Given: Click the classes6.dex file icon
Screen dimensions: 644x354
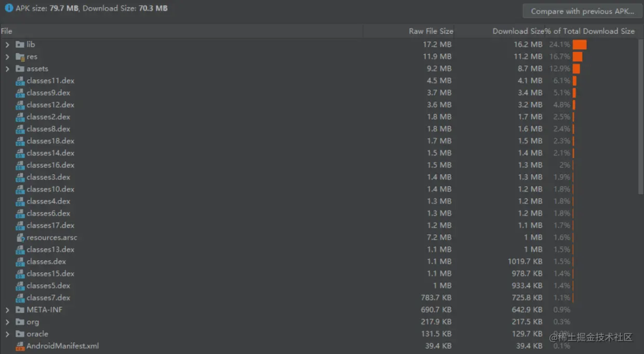Looking at the screenshot, I should (x=20, y=213).
